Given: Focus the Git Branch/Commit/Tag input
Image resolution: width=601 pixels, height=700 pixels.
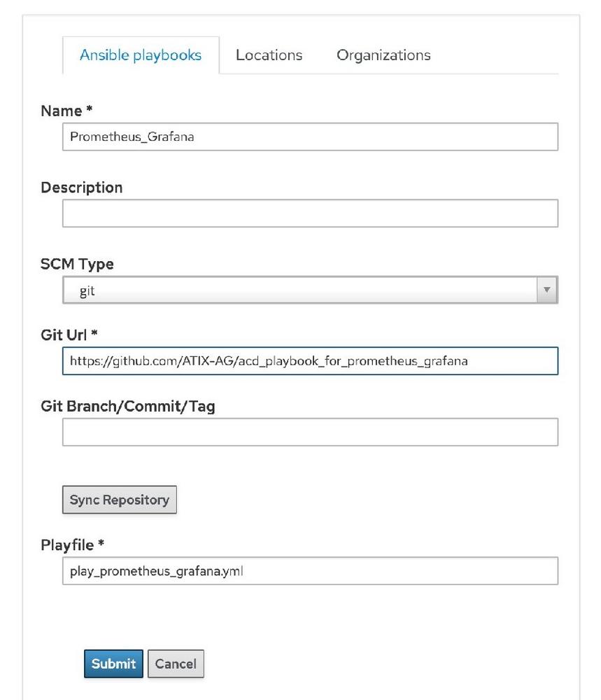Looking at the screenshot, I should coord(310,432).
